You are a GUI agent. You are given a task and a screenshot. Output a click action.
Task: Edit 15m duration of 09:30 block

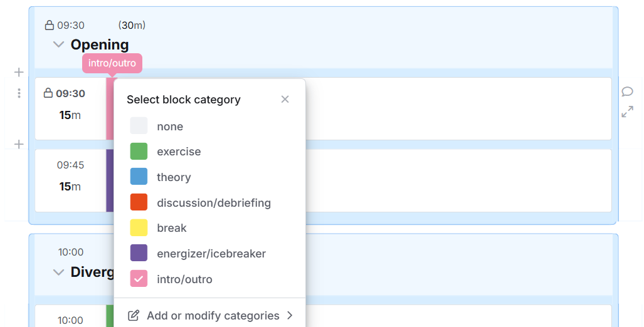pos(70,115)
